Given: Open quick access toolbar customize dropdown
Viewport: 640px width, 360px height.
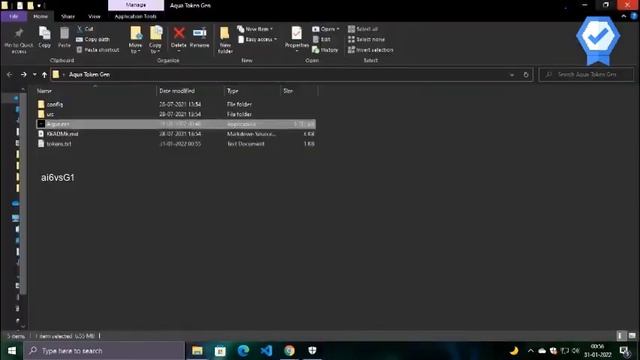Looking at the screenshot, I should click(x=39, y=6).
